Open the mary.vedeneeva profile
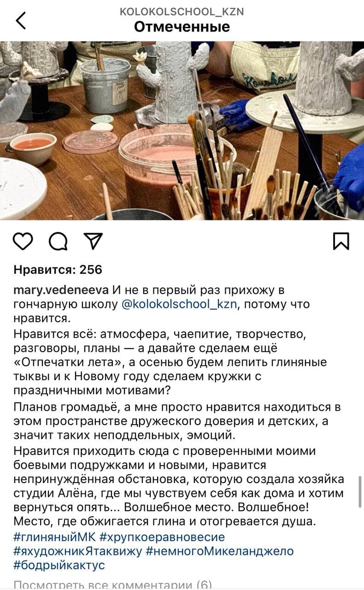 tap(61, 290)
